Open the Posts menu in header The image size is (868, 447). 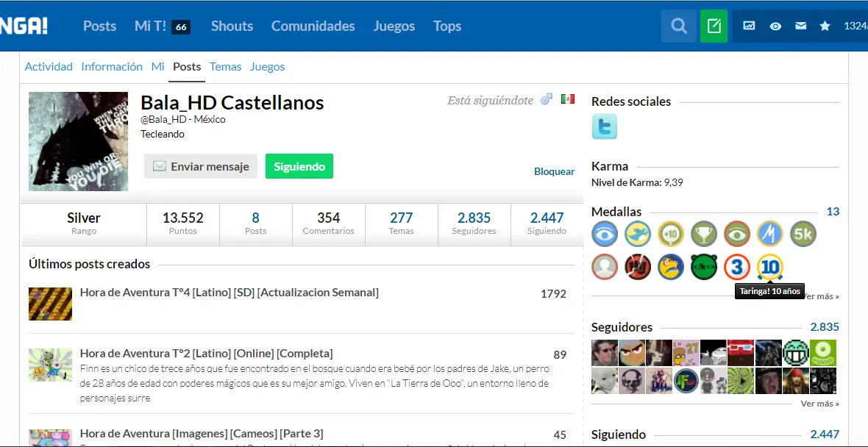[99, 26]
